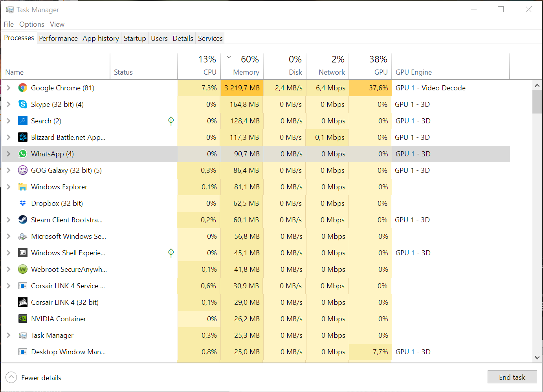Expand the Task Manager process row
This screenshot has width=543, height=392.
pos(9,335)
